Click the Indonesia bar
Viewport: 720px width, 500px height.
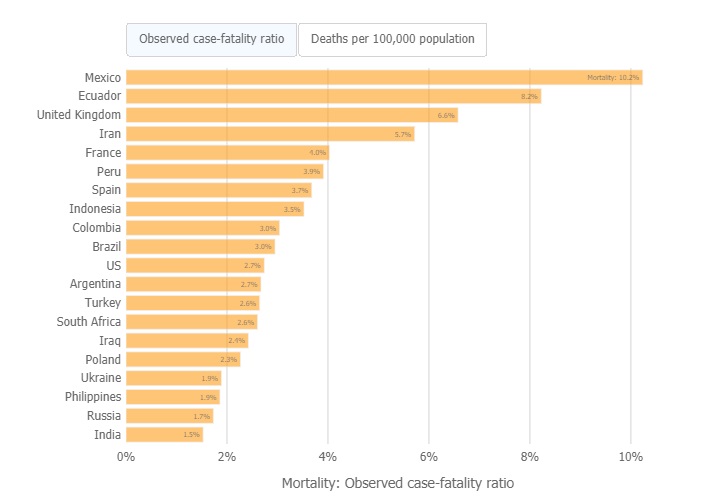click(214, 209)
